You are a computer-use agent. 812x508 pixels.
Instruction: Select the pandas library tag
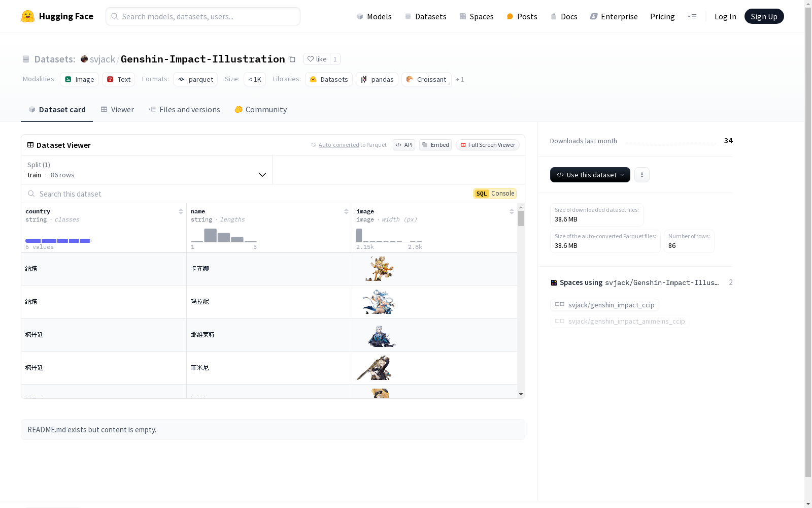(377, 79)
